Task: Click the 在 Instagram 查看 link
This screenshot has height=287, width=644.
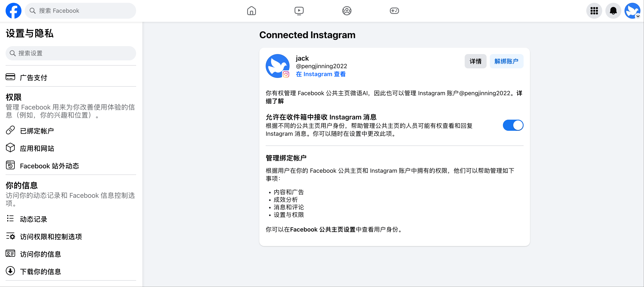Action: coord(320,74)
